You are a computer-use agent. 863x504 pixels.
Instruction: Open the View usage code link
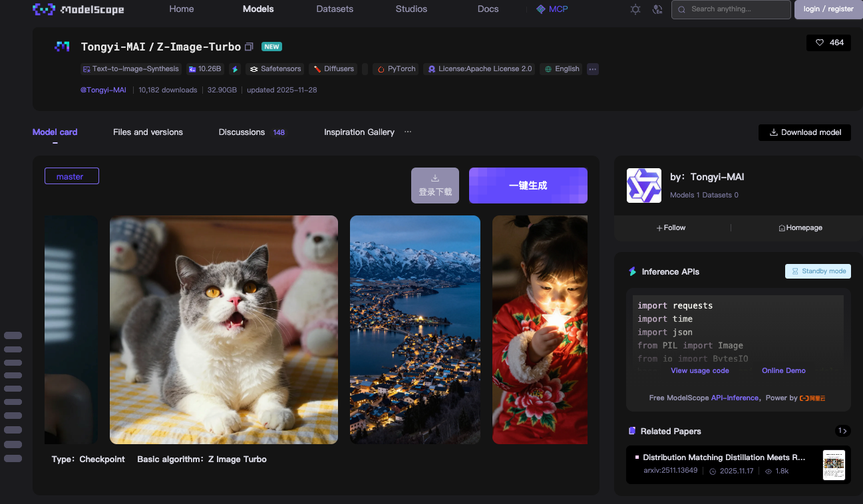pyautogui.click(x=699, y=371)
